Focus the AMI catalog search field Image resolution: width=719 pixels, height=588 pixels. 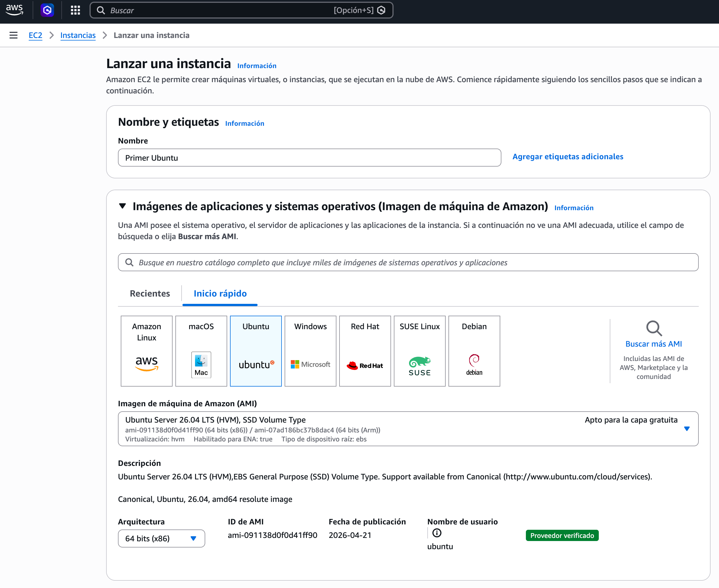tap(408, 262)
